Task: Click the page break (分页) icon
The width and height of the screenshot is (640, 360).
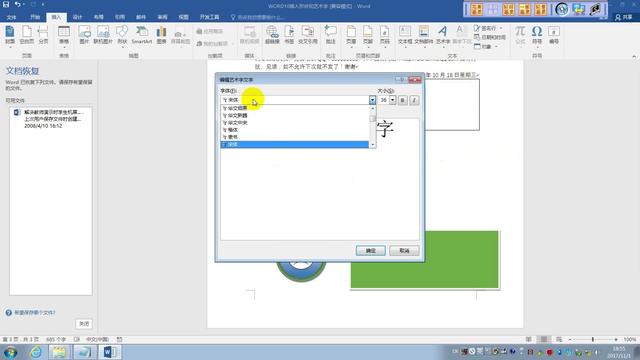Action: (43, 35)
